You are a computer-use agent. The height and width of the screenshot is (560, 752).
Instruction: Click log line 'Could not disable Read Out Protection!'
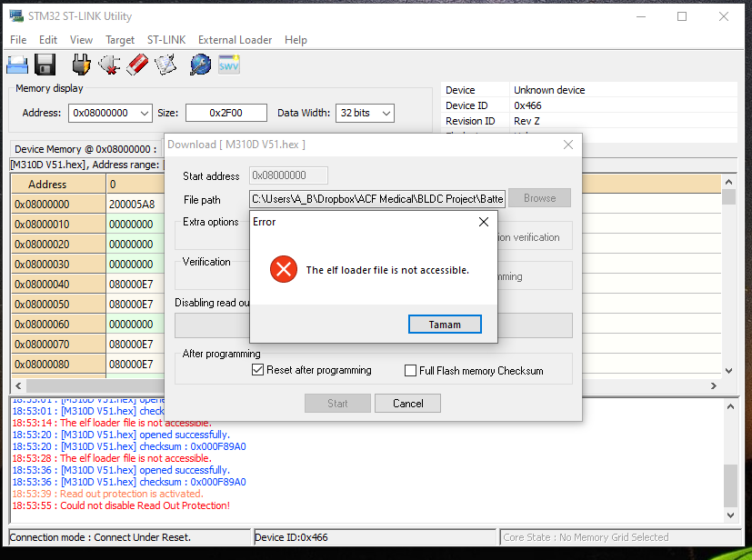[x=121, y=505]
